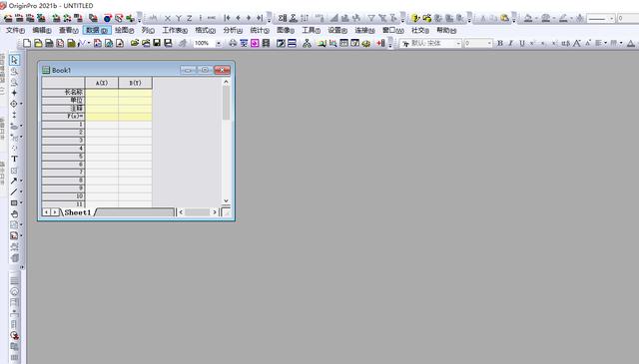Click the New Project blank page icon

coord(27,43)
